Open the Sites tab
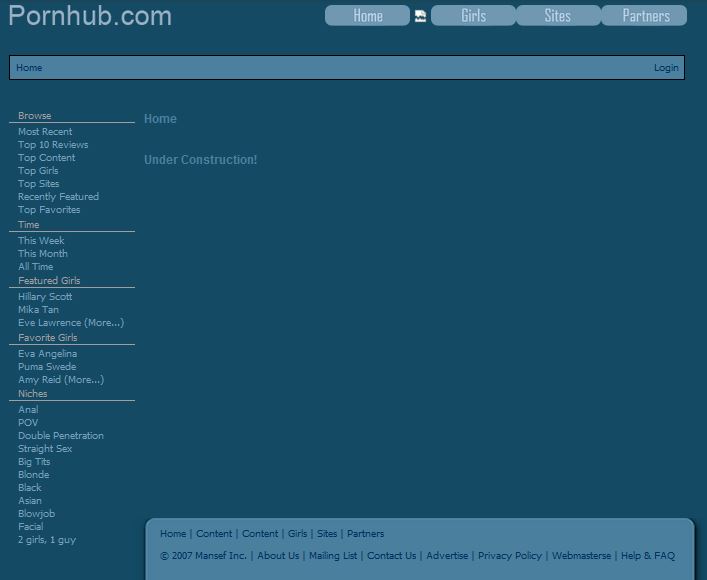 coord(558,15)
